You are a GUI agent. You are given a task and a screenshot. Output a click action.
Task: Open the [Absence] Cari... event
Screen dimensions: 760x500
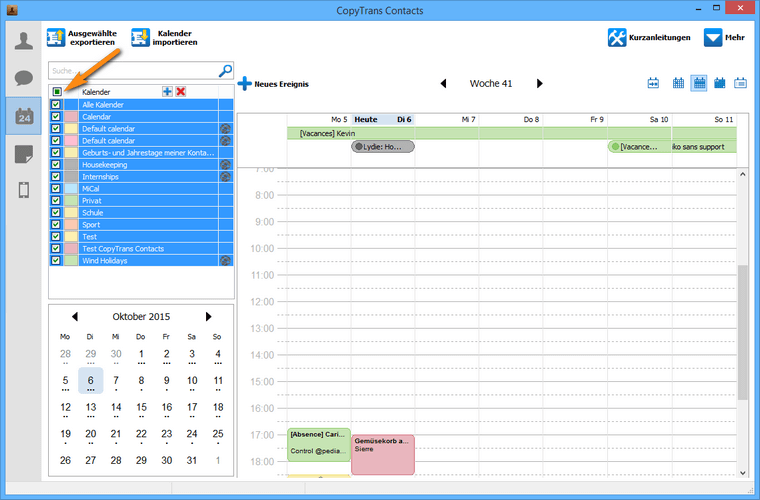click(x=318, y=444)
